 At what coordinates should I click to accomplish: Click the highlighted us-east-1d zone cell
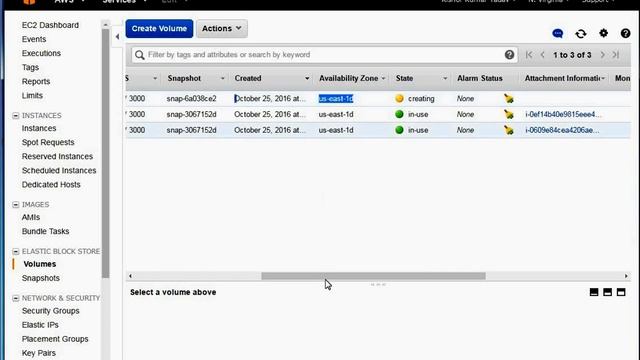tap(336, 99)
